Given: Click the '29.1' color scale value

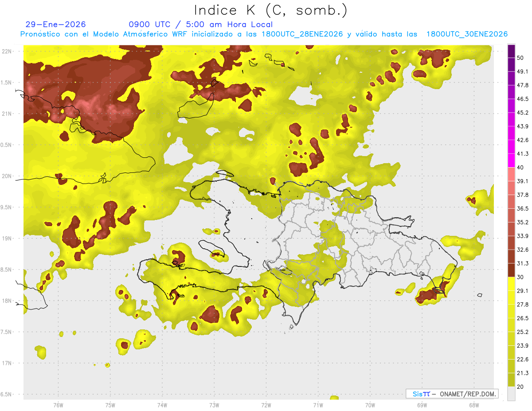Looking at the screenshot, I should click(x=523, y=291).
